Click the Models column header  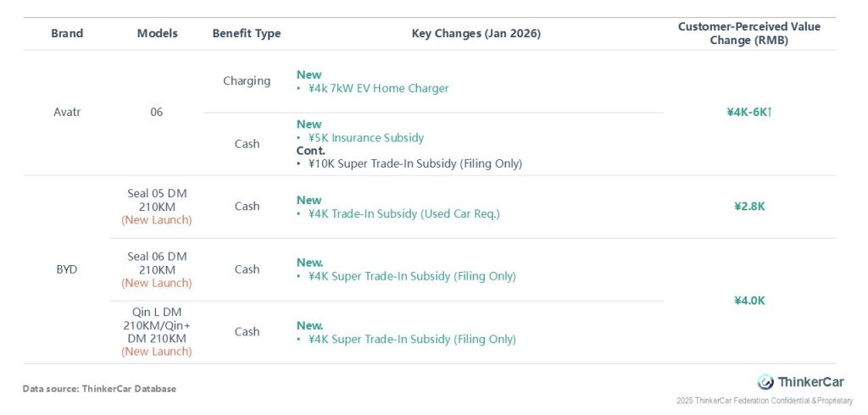click(157, 34)
